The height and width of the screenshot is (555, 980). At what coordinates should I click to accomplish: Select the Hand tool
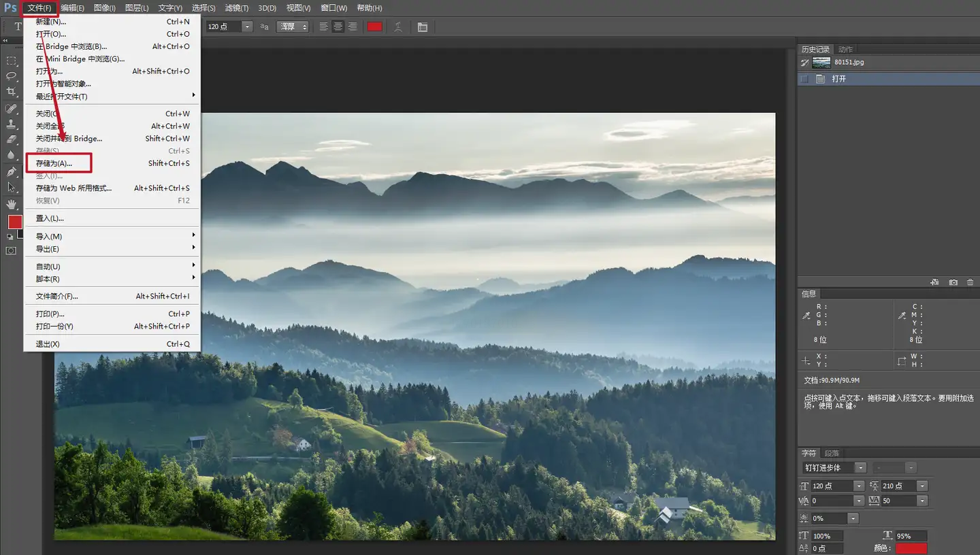point(12,204)
